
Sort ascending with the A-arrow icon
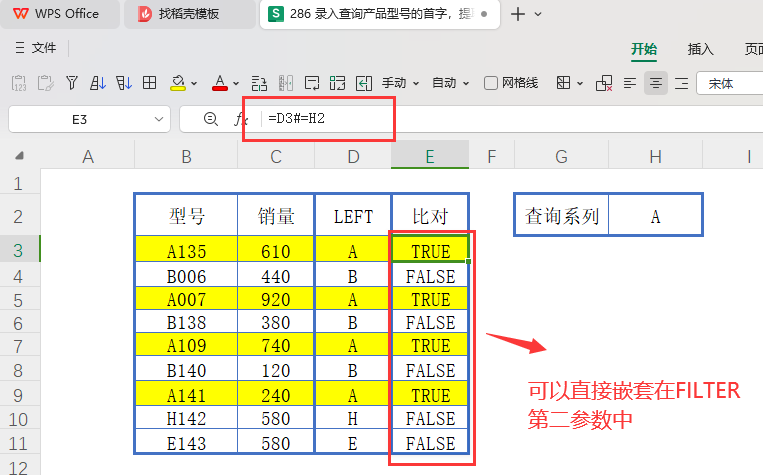[98, 83]
